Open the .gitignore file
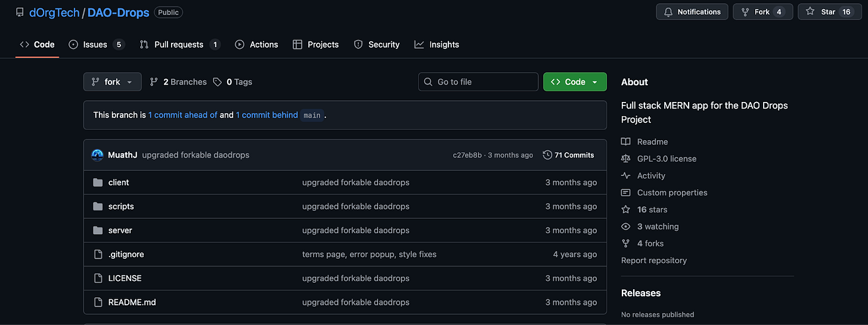This screenshot has height=325, width=868. 126,254
